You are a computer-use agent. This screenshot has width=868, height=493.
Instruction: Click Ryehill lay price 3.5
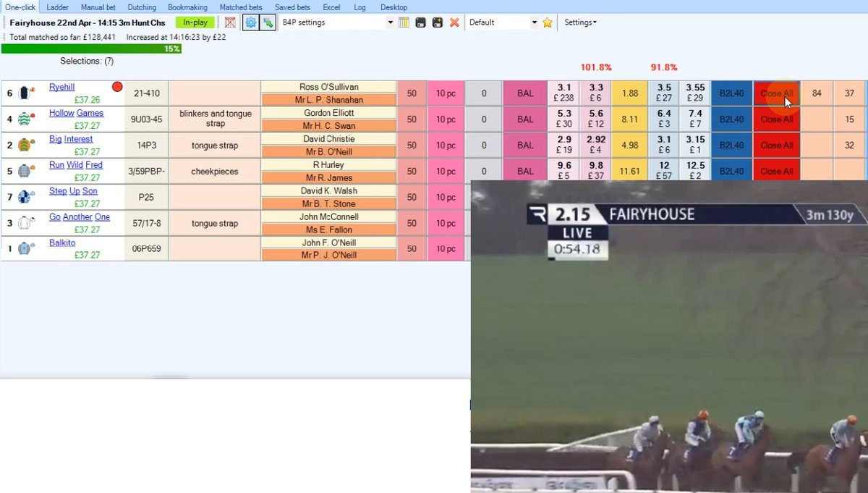pos(664,93)
